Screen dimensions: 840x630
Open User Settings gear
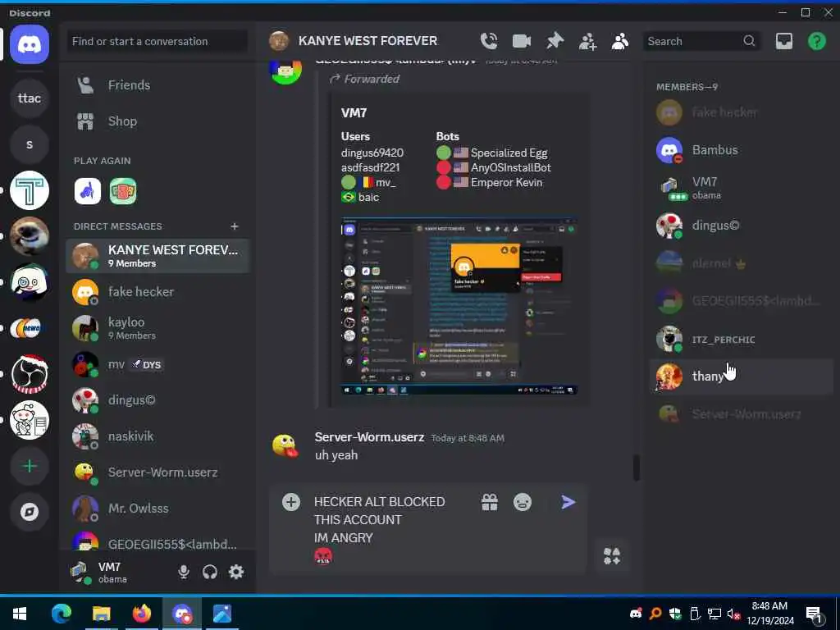click(236, 572)
